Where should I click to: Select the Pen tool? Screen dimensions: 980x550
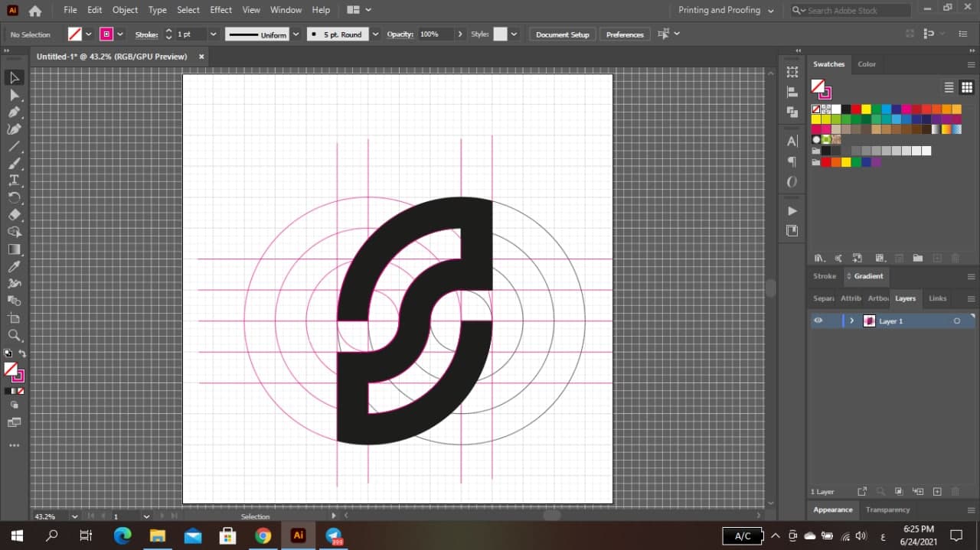[x=14, y=112]
